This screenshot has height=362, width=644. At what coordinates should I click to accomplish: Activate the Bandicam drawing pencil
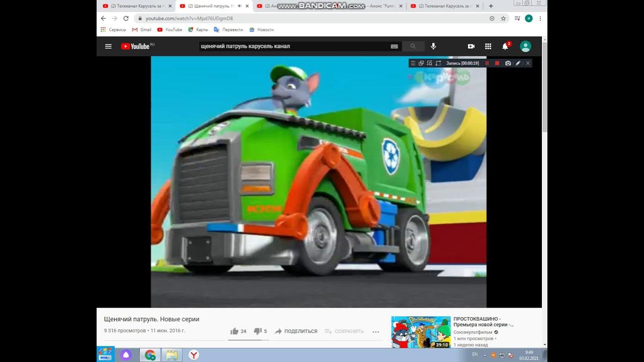click(x=518, y=63)
